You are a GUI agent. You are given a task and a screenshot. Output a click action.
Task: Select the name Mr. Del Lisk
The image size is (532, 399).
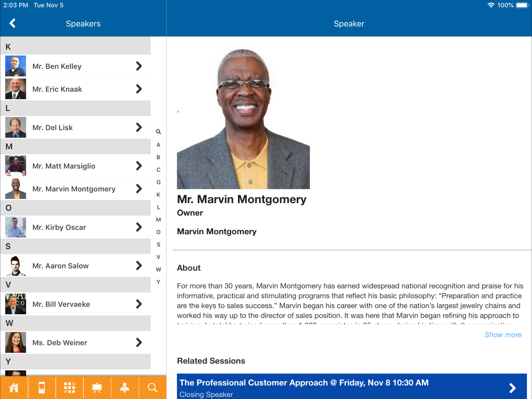pos(52,128)
